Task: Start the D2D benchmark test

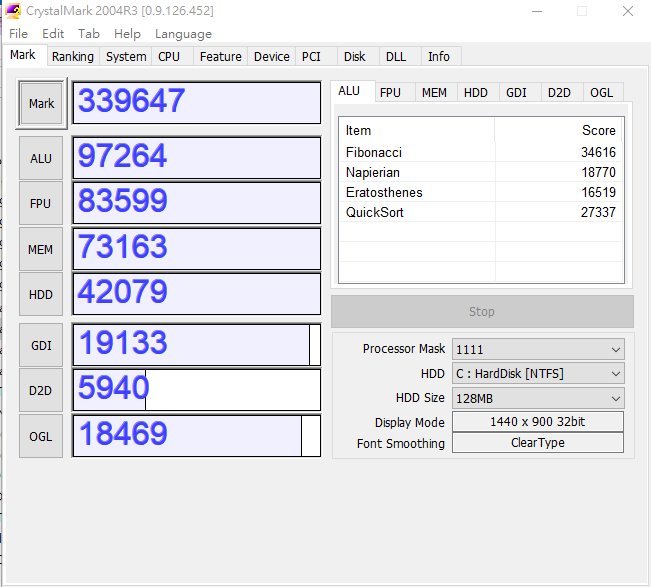Action: tap(41, 390)
